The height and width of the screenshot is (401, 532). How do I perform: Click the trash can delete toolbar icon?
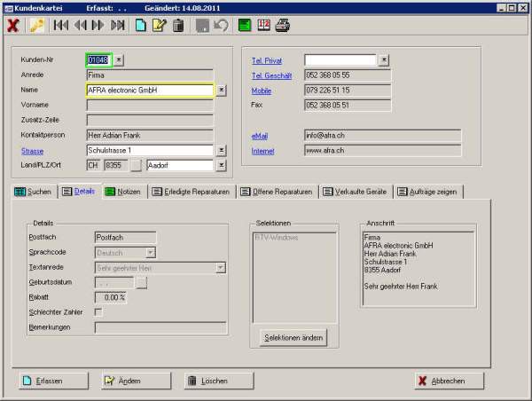(177, 25)
